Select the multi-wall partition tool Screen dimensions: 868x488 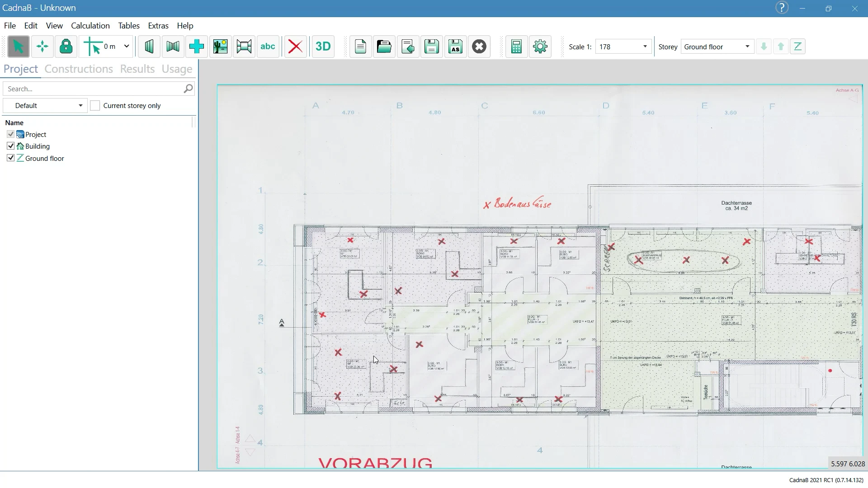pos(173,47)
